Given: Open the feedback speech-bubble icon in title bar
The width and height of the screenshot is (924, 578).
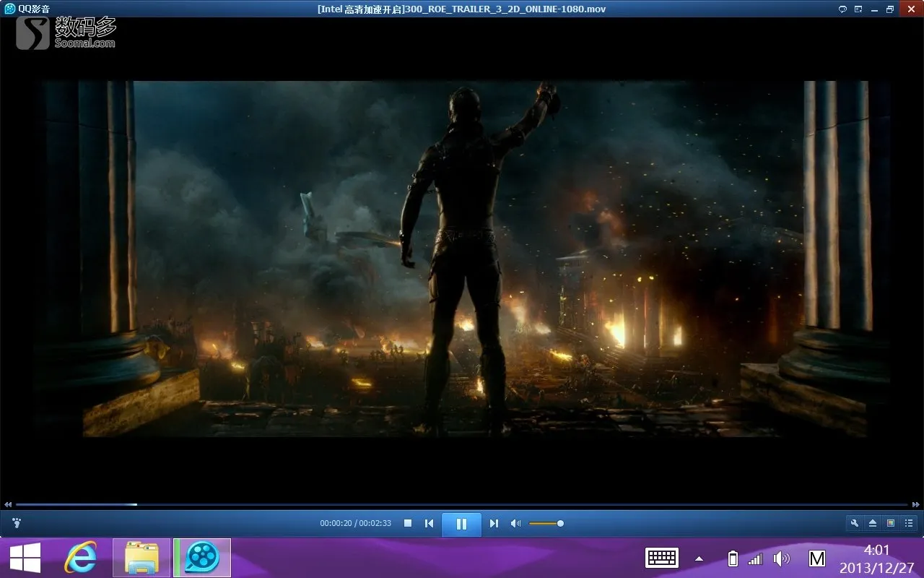Looking at the screenshot, I should click(842, 9).
